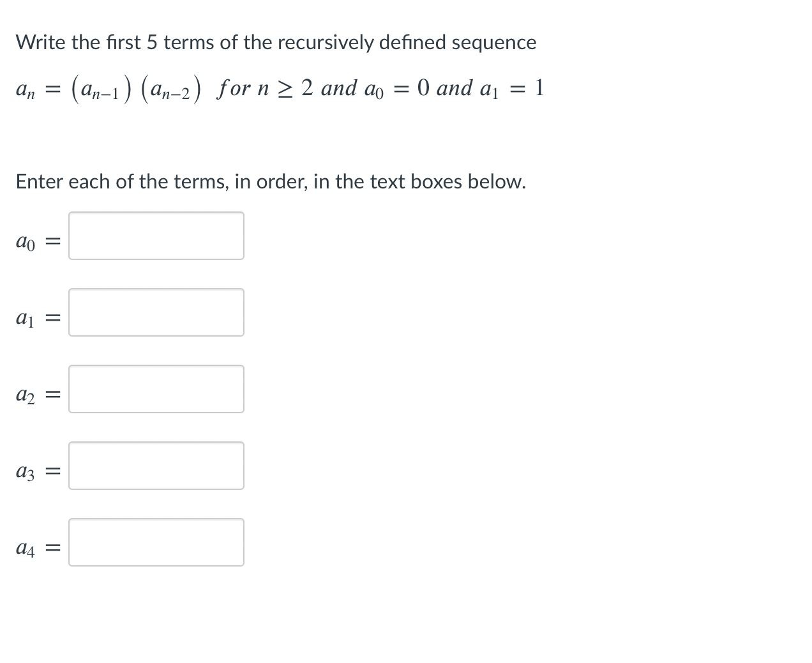The height and width of the screenshot is (663, 812).
Task: Select the a4 label next to fifth box
Action: click(x=24, y=548)
